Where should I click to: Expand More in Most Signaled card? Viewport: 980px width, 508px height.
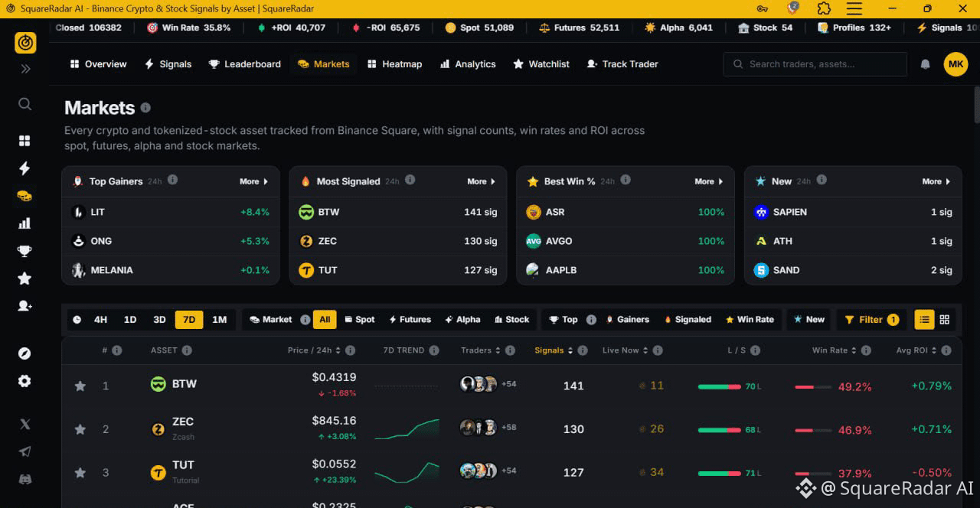482,181
